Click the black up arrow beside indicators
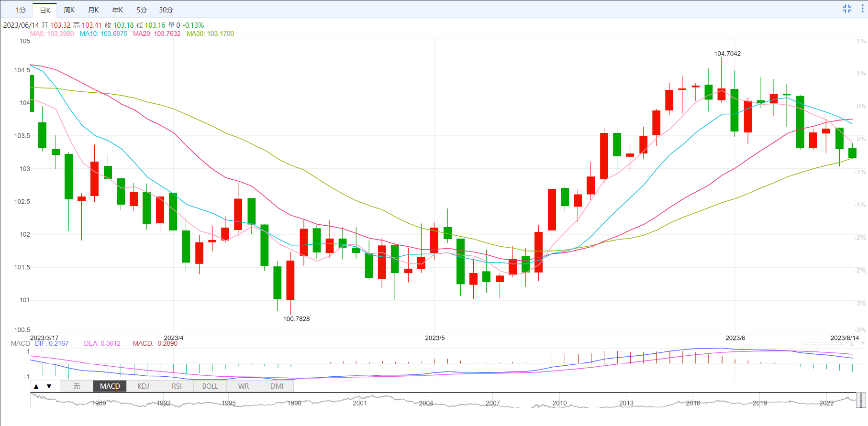868x426 pixels. (x=36, y=386)
